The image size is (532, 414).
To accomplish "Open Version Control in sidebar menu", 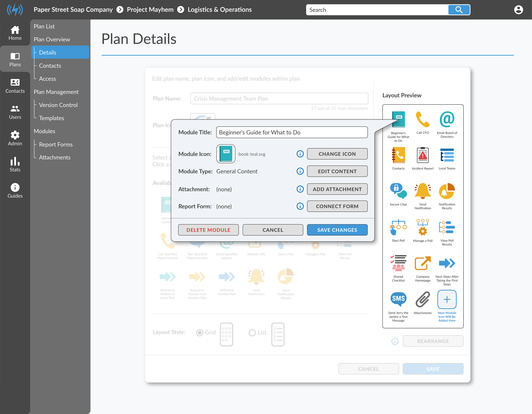I will click(x=58, y=105).
